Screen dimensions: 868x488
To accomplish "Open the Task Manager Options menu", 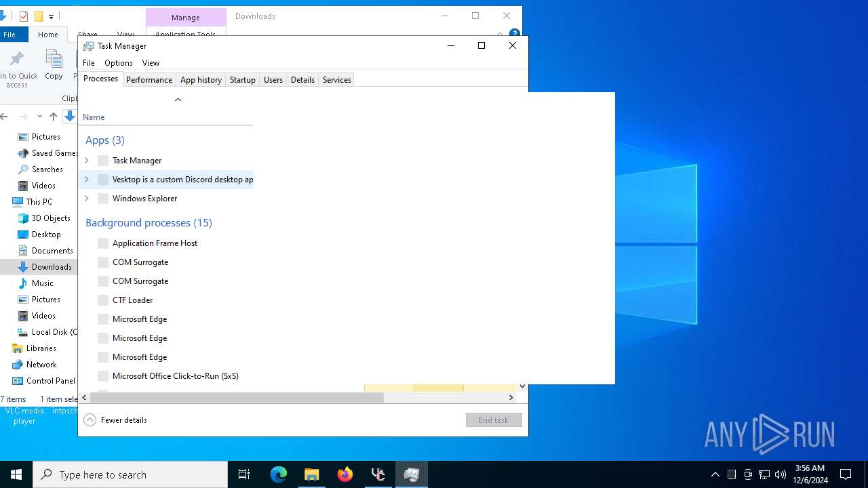I will point(119,63).
